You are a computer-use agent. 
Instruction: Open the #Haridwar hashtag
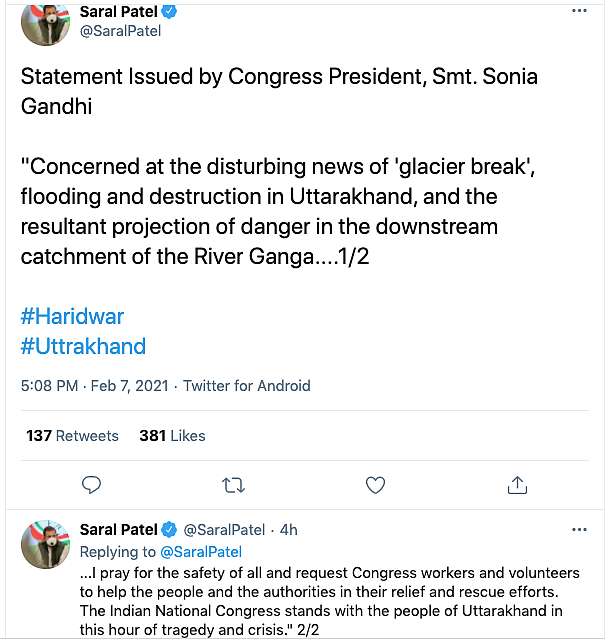point(72,316)
